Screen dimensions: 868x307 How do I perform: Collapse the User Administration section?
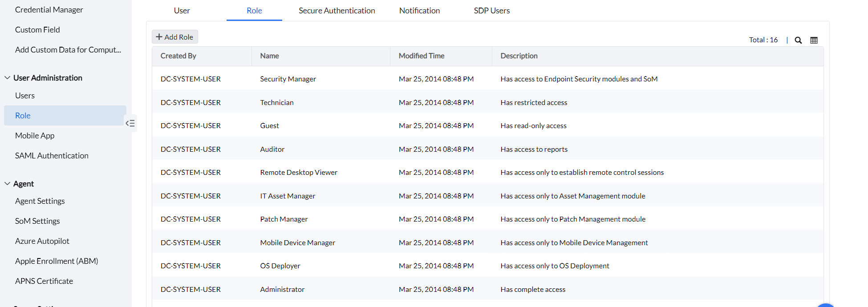(8, 78)
